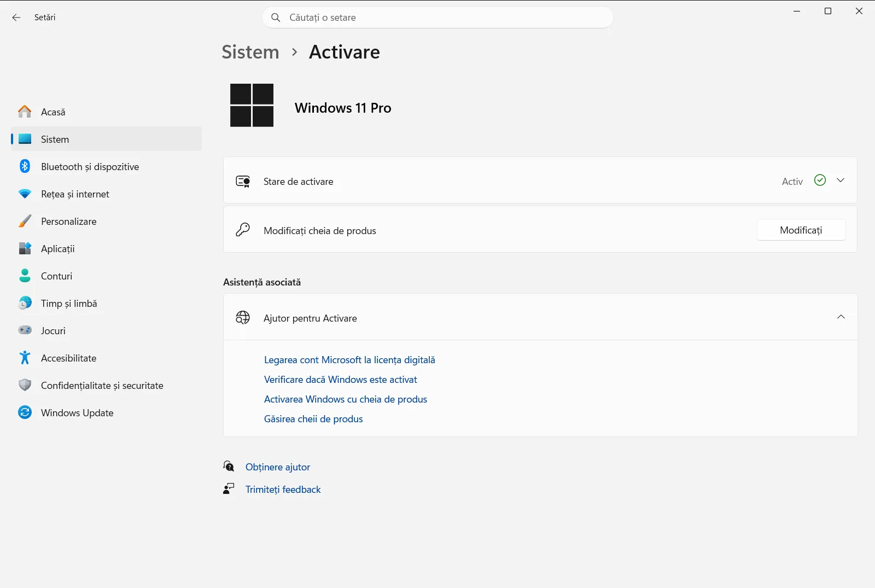
Task: Click the Sistem breadcrumb in header
Action: pyautogui.click(x=250, y=52)
